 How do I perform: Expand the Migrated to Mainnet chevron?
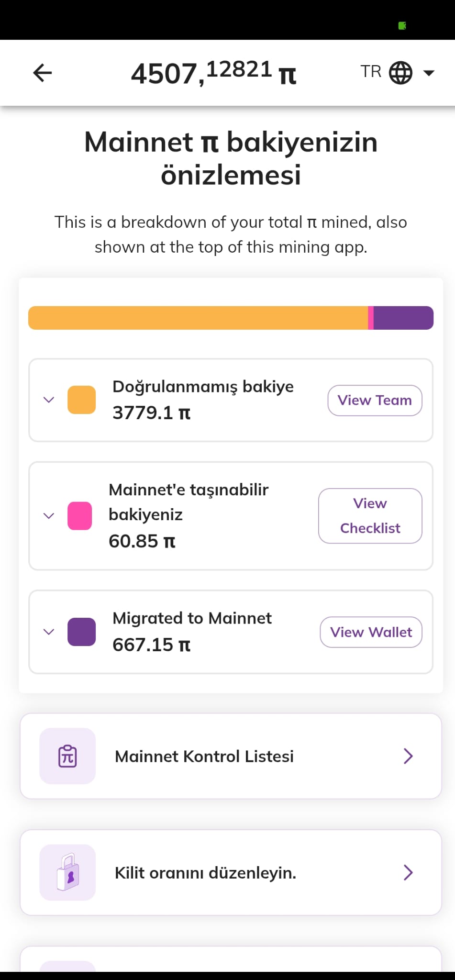coord(49,632)
